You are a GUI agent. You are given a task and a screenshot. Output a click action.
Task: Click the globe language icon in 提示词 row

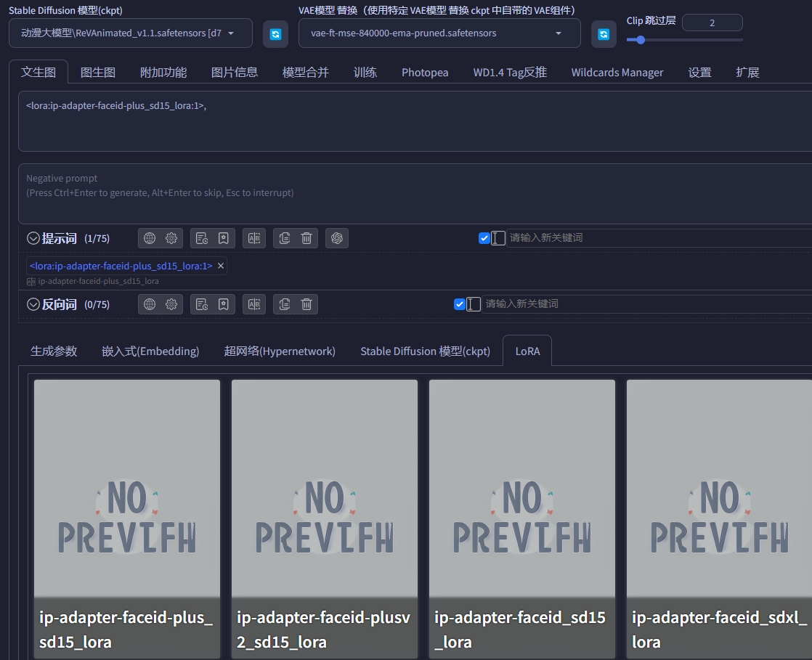[x=150, y=238]
